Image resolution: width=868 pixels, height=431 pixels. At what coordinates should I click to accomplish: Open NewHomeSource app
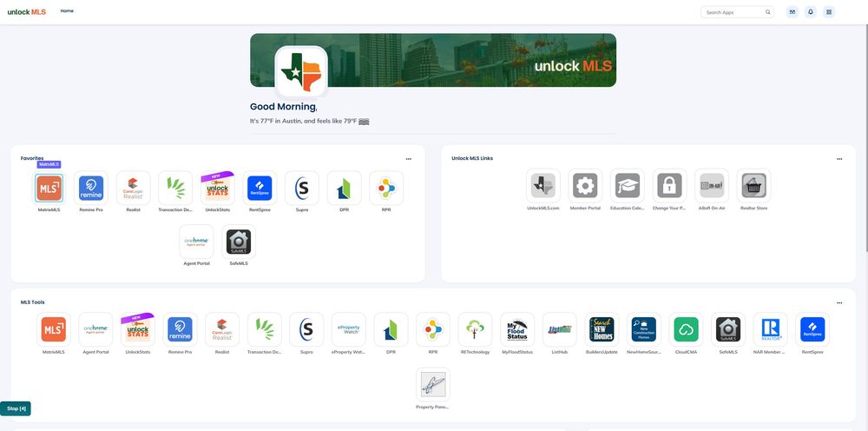coord(644,329)
